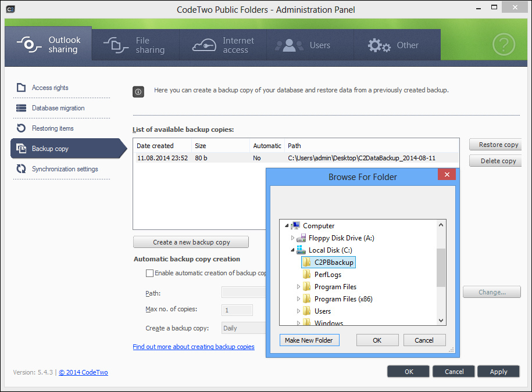The width and height of the screenshot is (532, 392).
Task: Select the 11.08.2014 23:52 backup row
Action: pyautogui.click(x=296, y=158)
